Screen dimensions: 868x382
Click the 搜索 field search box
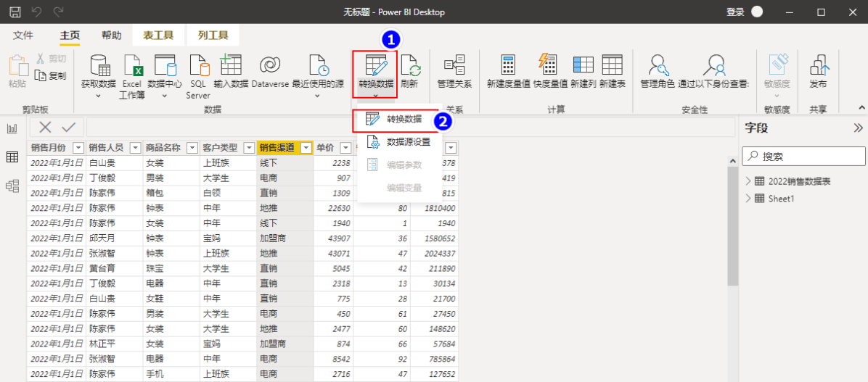[803, 157]
